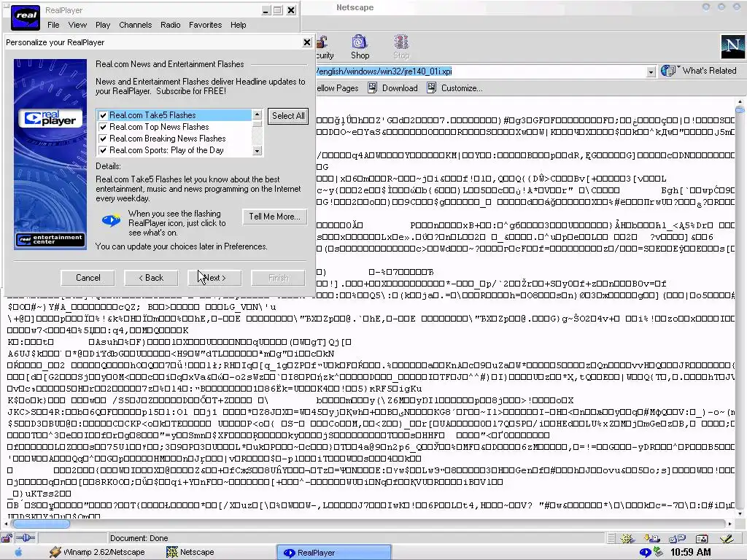The width and height of the screenshot is (747, 560).
Task: Open the View menu in RealPlayer
Action: click(77, 25)
